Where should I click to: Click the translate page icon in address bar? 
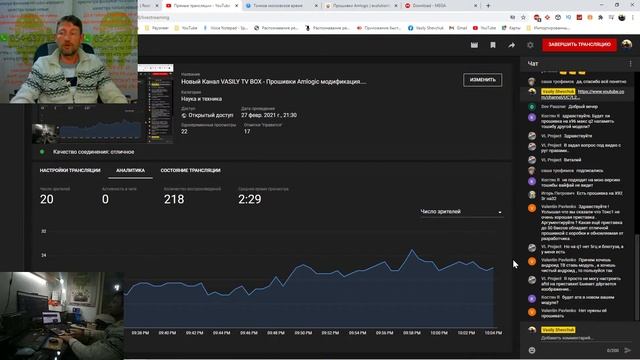click(512, 18)
